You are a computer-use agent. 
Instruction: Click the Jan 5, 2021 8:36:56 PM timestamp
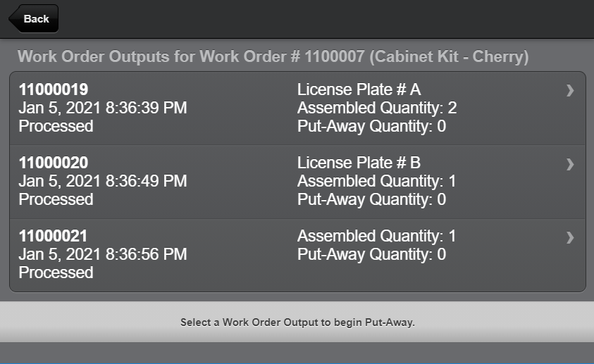point(103,254)
